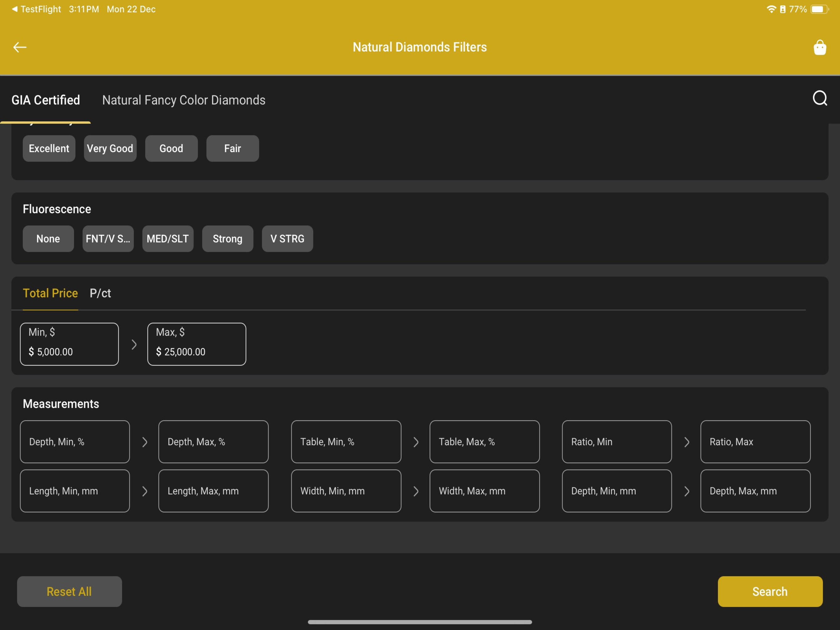840x630 pixels.
Task: Edit the Max, $ price field
Action: (197, 344)
